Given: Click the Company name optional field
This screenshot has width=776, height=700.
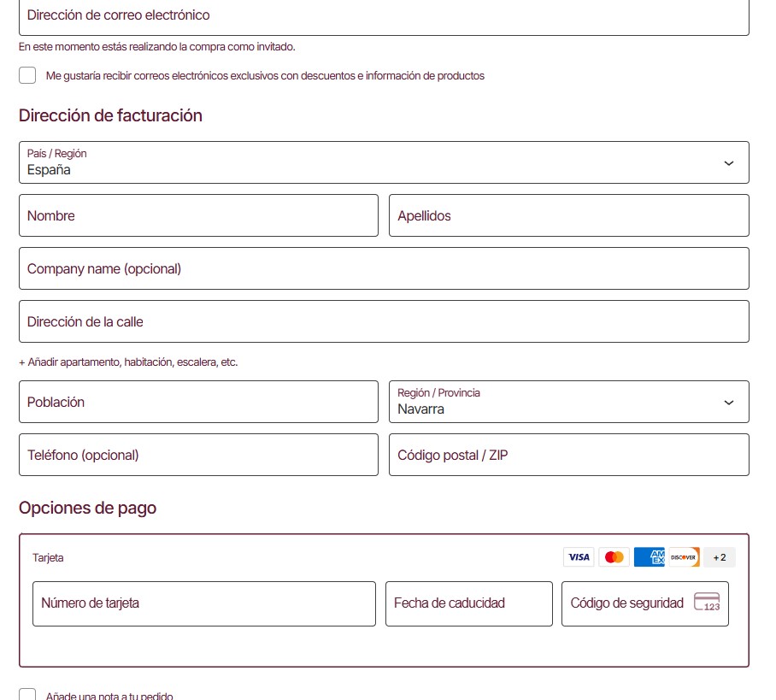Looking at the screenshot, I should (384, 268).
